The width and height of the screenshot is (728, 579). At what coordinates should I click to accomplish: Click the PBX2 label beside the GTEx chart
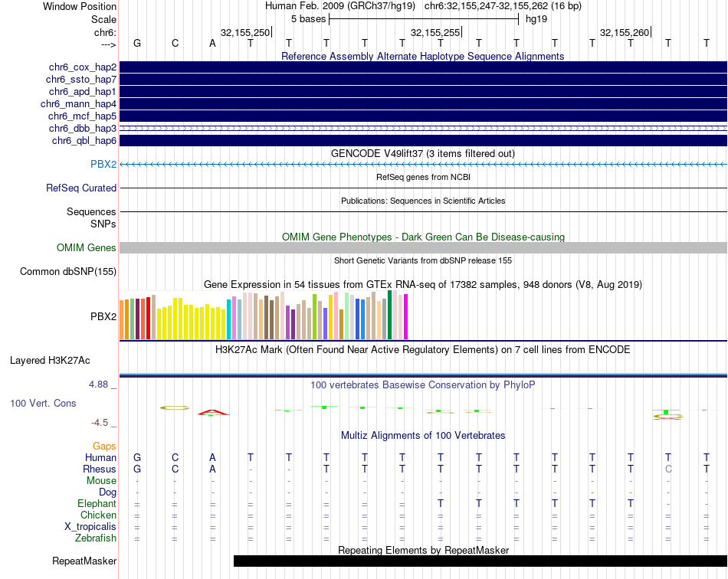(x=103, y=317)
